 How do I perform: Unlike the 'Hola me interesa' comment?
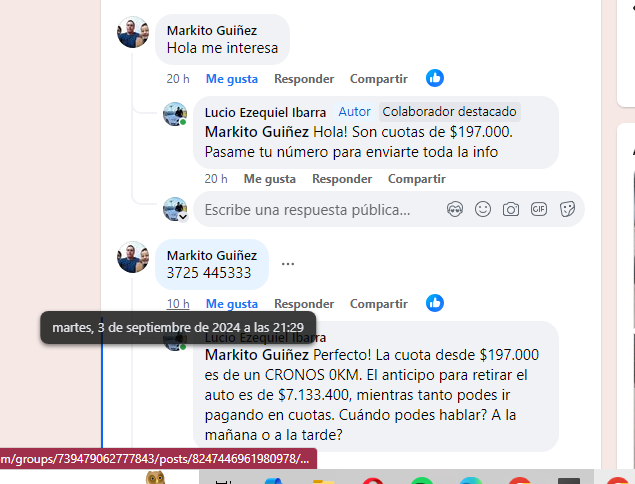pos(232,79)
